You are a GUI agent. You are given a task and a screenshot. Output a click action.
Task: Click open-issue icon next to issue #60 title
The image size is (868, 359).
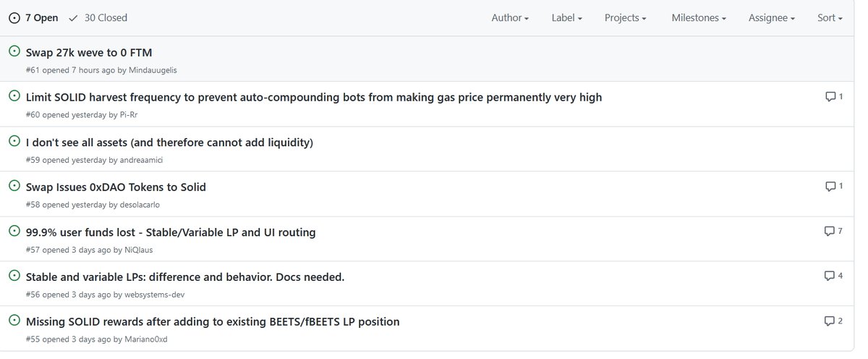tap(14, 96)
